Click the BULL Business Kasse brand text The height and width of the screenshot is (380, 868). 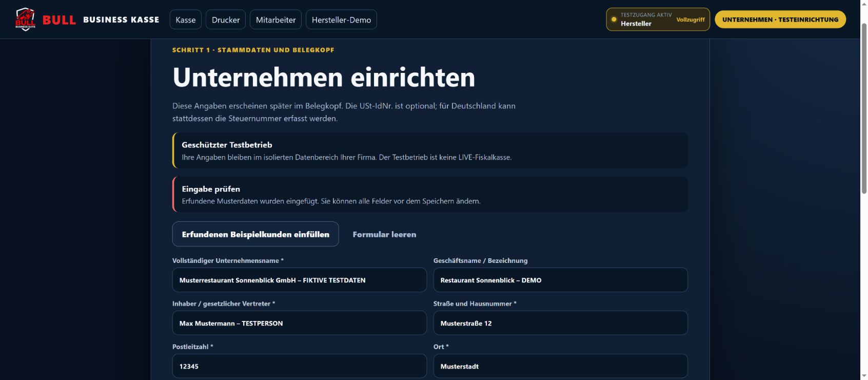[x=101, y=20]
